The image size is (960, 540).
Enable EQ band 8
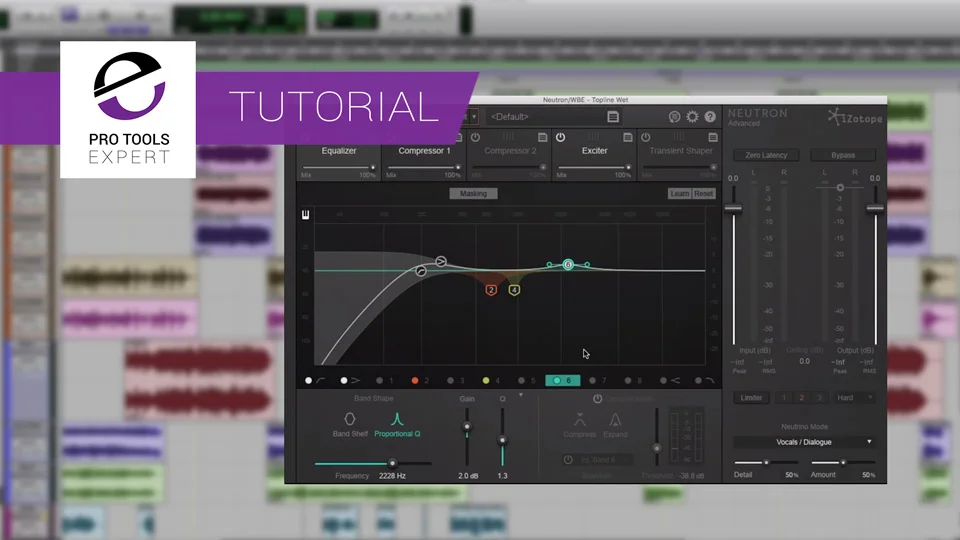(628, 381)
